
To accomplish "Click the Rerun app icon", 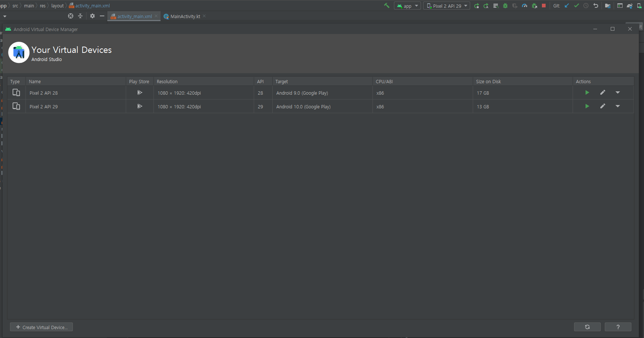I will click(476, 6).
